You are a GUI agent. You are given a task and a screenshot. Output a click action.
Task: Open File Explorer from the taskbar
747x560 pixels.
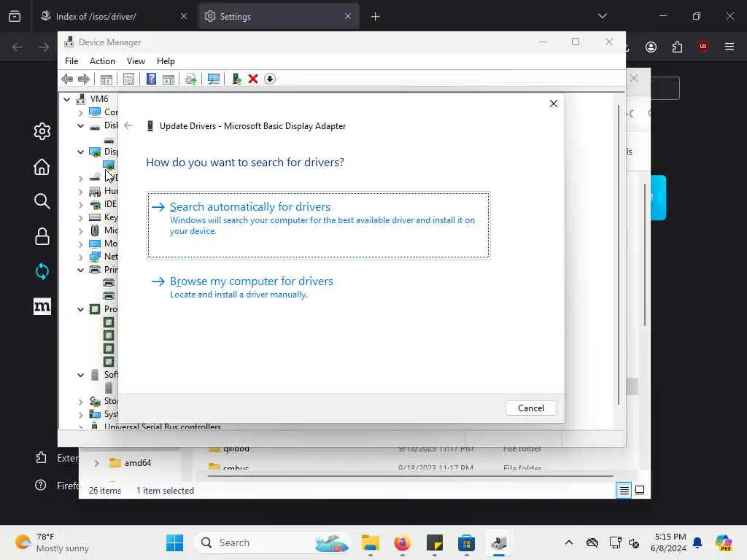(370, 542)
